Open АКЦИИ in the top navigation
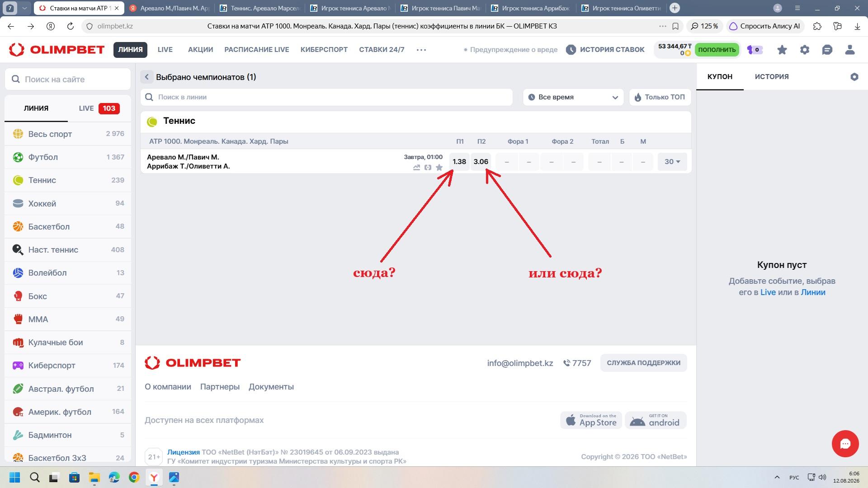 point(200,50)
